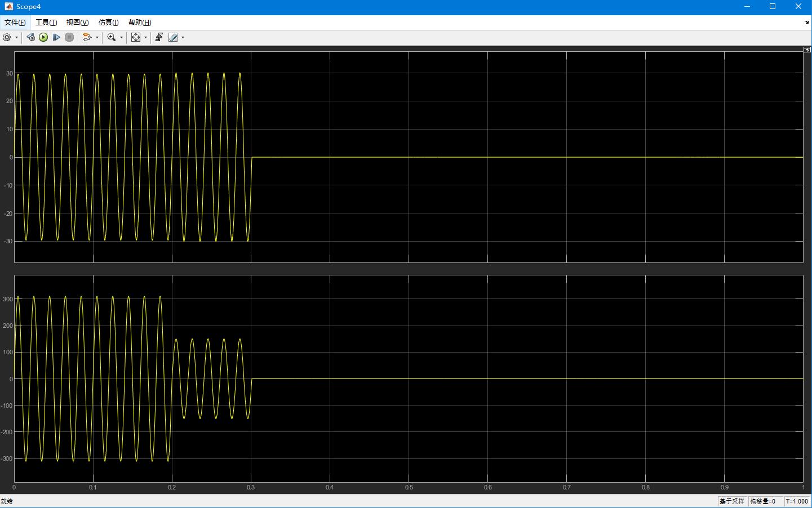The height and width of the screenshot is (508, 812).
Task: Click the 基于采样 status bar entry
Action: 732,501
